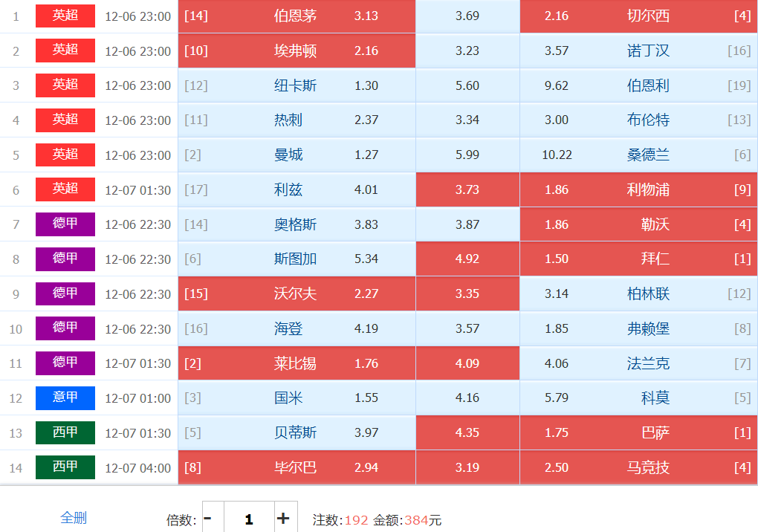
Task: Decrease multiplier with the minus button
Action: pos(208,519)
